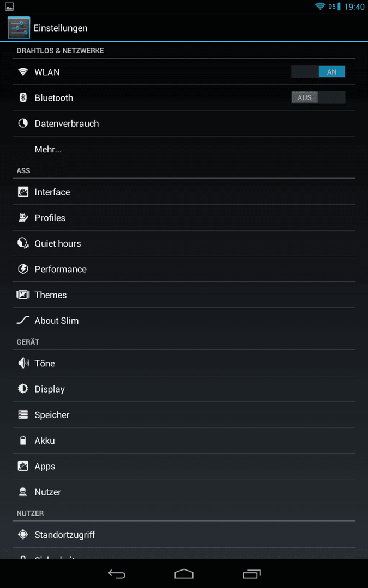Open Quiet hours moon icon
The image size is (368, 588).
point(23,243)
